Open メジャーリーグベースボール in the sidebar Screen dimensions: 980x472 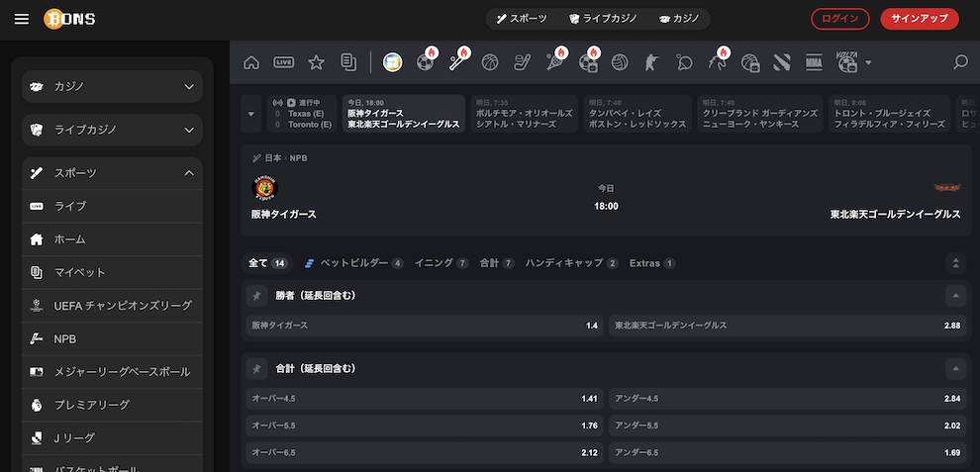(113, 372)
